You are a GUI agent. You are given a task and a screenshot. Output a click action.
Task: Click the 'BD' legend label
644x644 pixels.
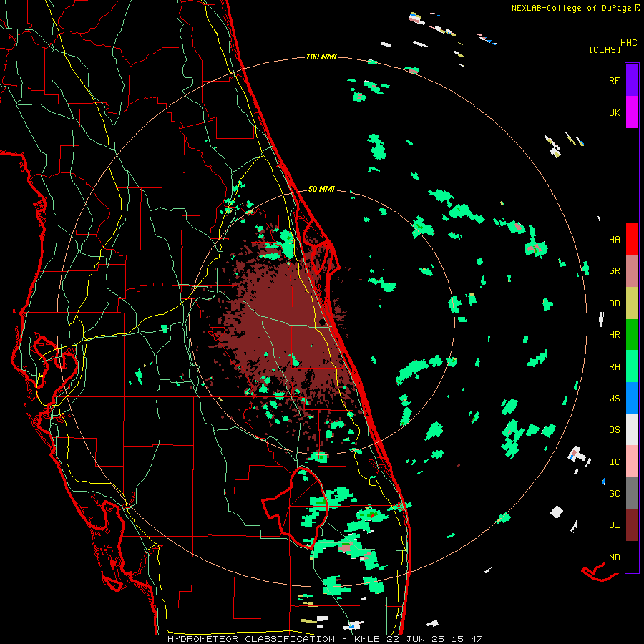pyautogui.click(x=614, y=303)
